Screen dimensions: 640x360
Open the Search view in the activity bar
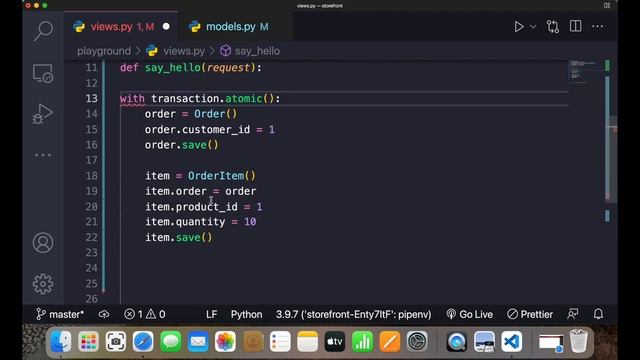tap(43, 31)
